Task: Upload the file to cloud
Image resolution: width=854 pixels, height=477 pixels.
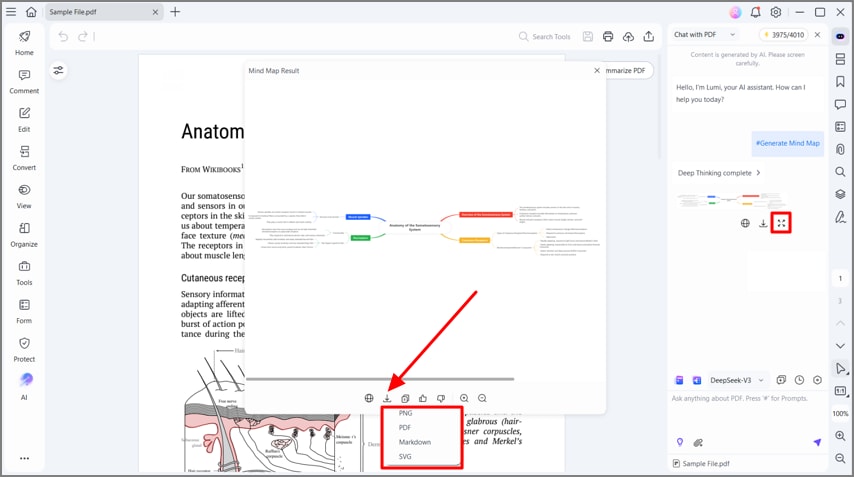Action: point(629,36)
